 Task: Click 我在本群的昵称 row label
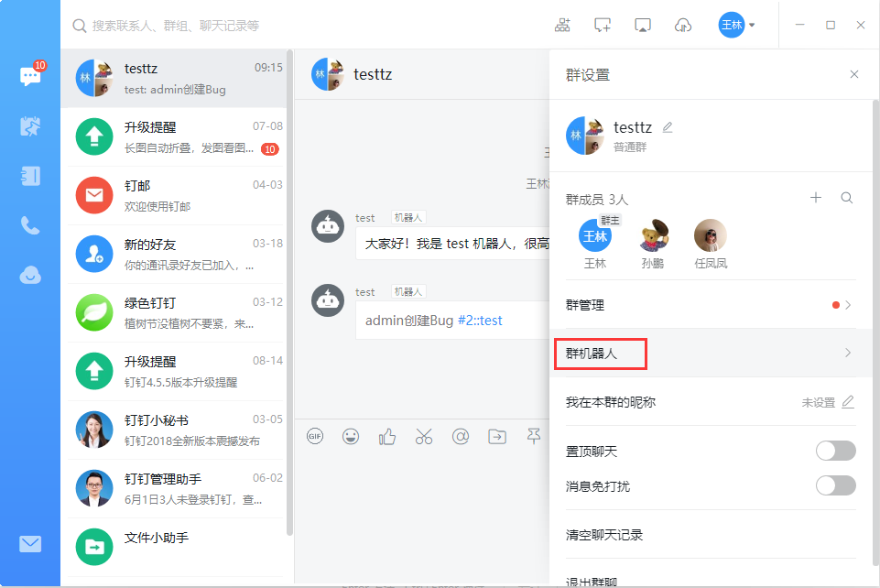click(x=611, y=402)
